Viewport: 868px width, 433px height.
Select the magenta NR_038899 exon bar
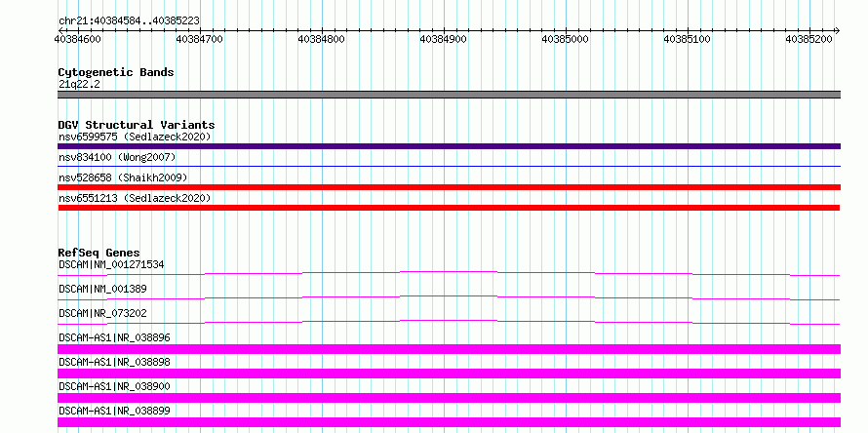pyautogui.click(x=449, y=422)
